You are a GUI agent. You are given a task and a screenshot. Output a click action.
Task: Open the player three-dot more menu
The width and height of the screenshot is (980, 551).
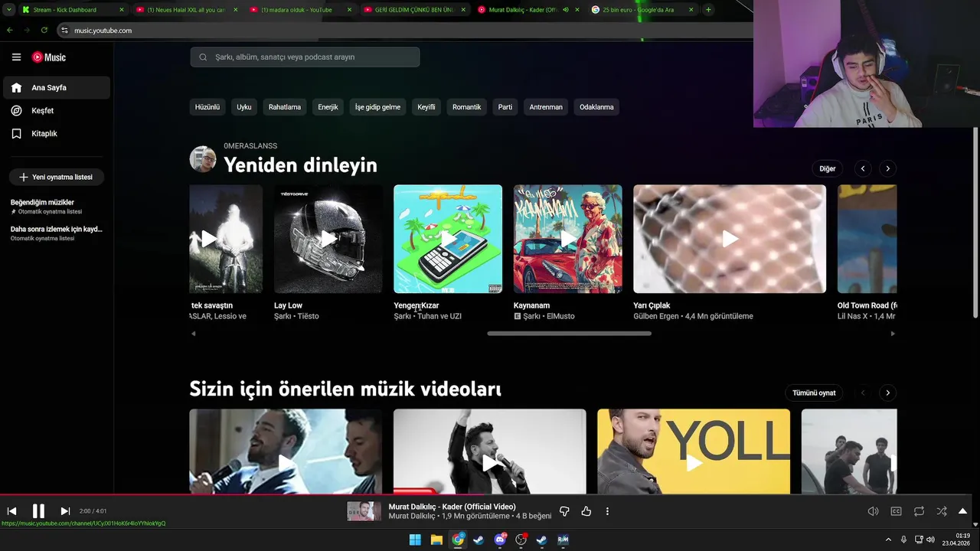(x=607, y=511)
